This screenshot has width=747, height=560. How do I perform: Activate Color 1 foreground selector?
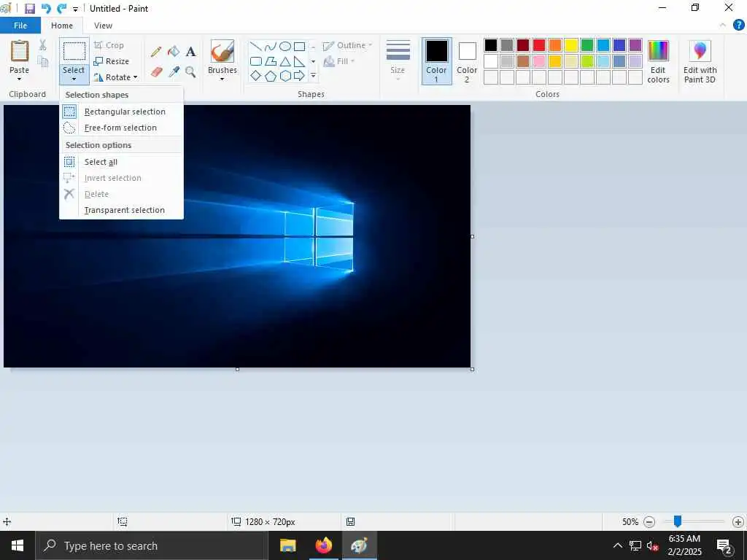436,61
